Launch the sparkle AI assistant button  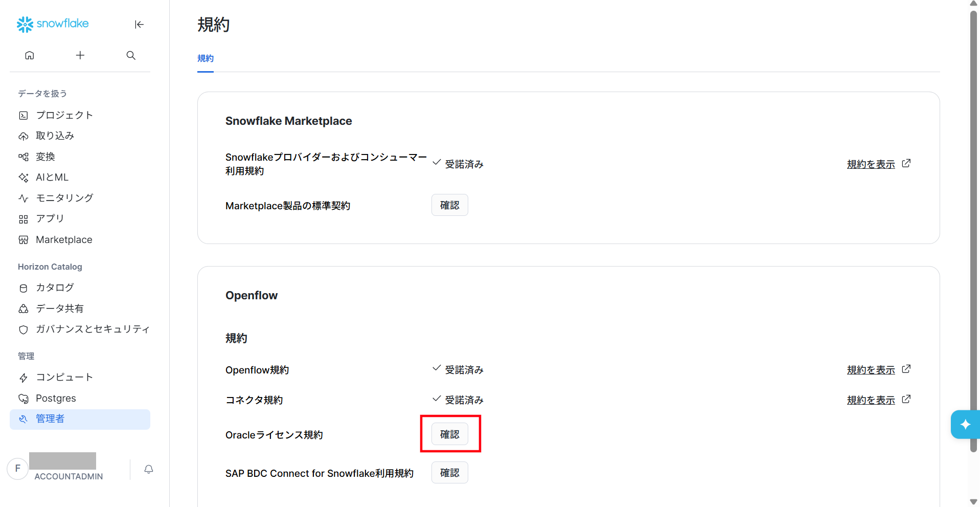pyautogui.click(x=965, y=424)
